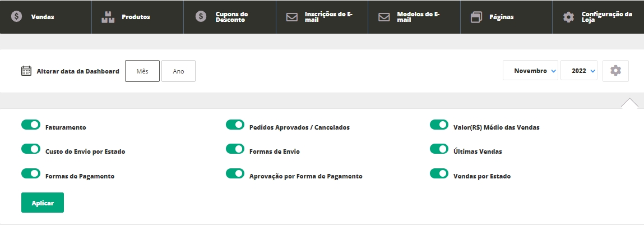Click the Páginas stacked pages icon
The height and width of the screenshot is (225, 644).
(476, 17)
